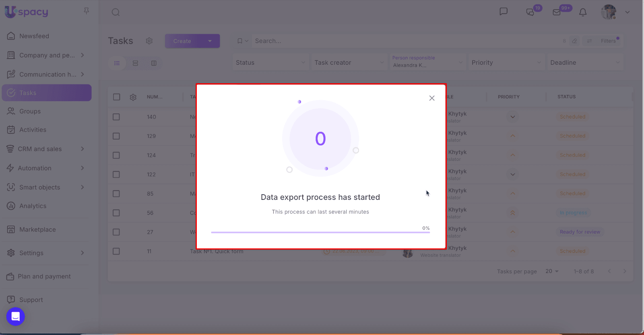Open the Filters panel button
Screen dimensions: 644x335
608,41
